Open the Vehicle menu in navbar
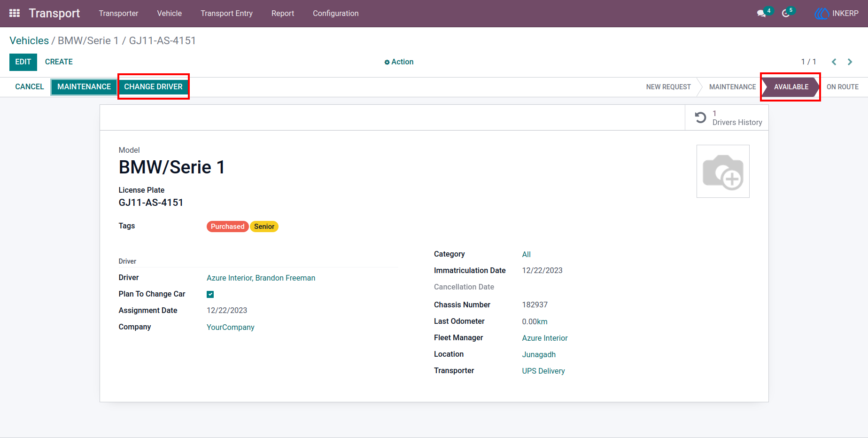 [170, 14]
